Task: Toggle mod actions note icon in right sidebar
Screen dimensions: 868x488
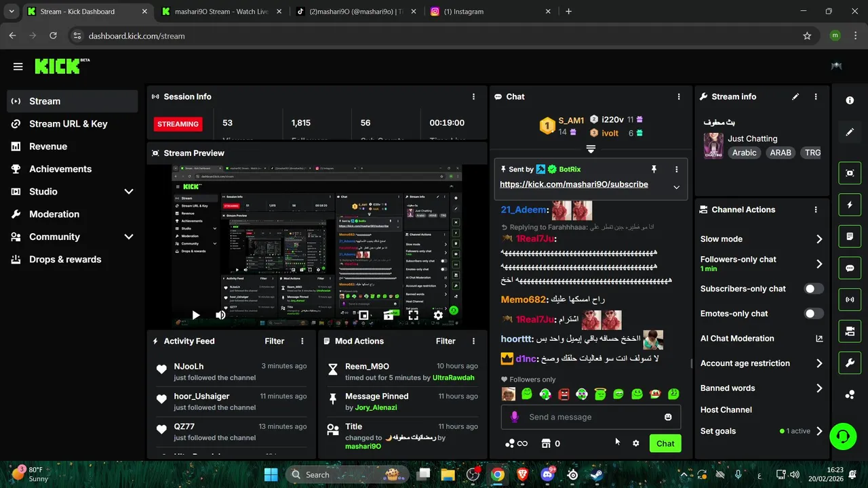Action: click(850, 237)
